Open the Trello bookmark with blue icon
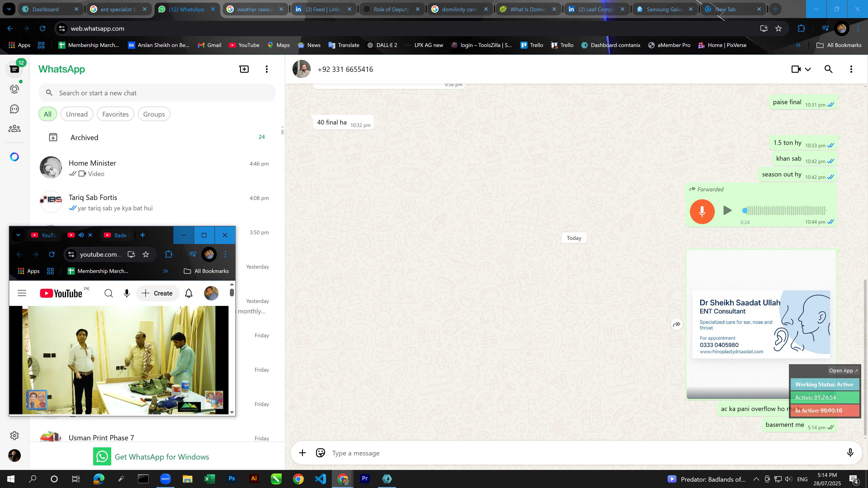The width and height of the screenshot is (868, 488). point(532,45)
